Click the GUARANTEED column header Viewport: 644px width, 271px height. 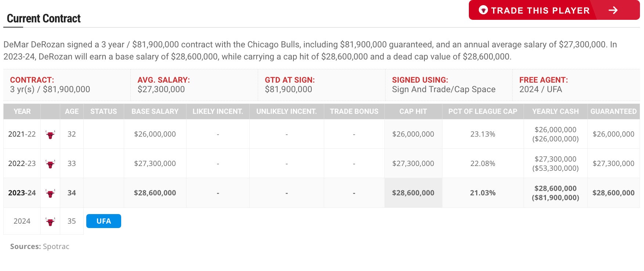click(613, 112)
